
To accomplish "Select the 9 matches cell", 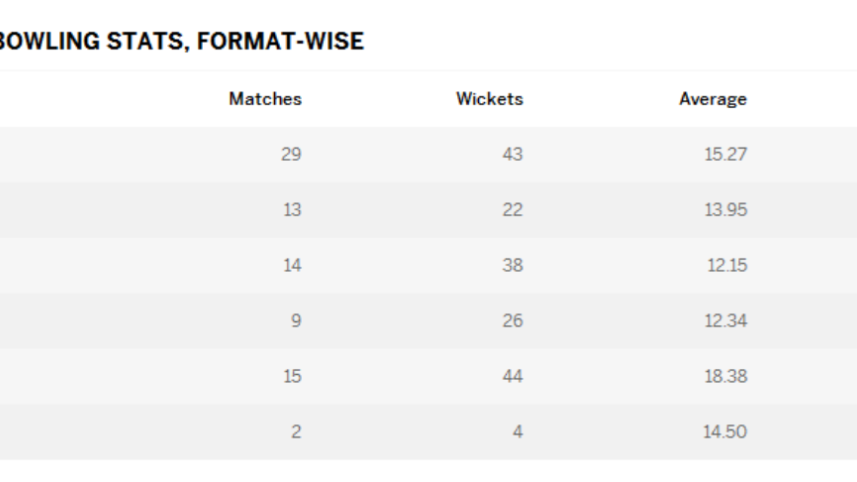I will (x=296, y=321).
